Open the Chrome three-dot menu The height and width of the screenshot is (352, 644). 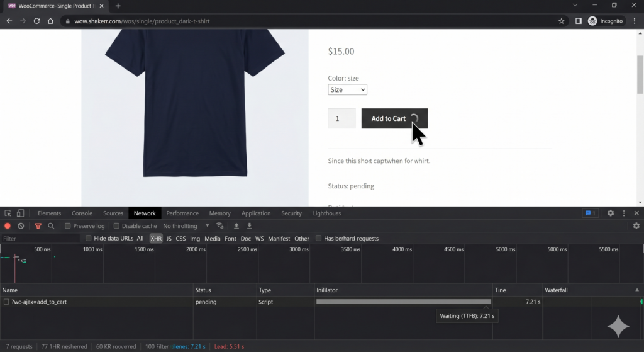point(635,21)
